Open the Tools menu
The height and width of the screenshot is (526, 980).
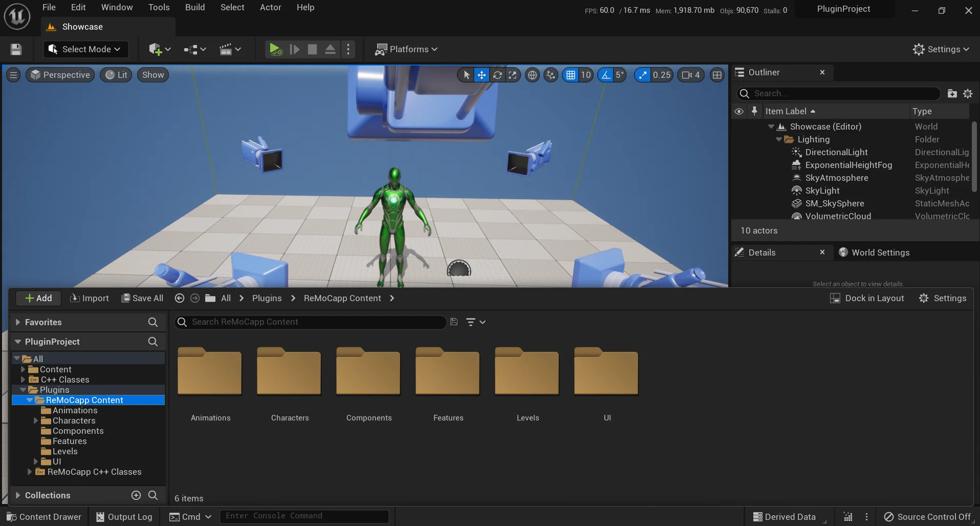(159, 7)
